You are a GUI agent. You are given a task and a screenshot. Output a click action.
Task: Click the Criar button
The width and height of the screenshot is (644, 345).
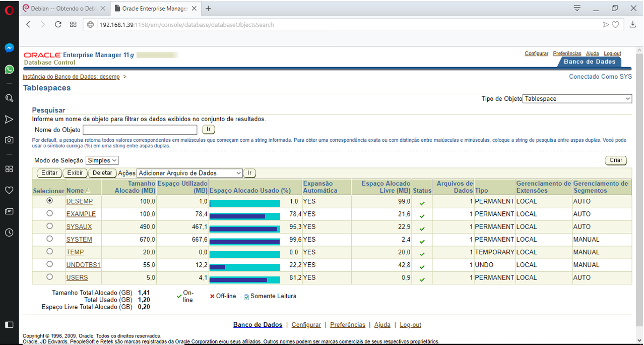[x=616, y=160]
